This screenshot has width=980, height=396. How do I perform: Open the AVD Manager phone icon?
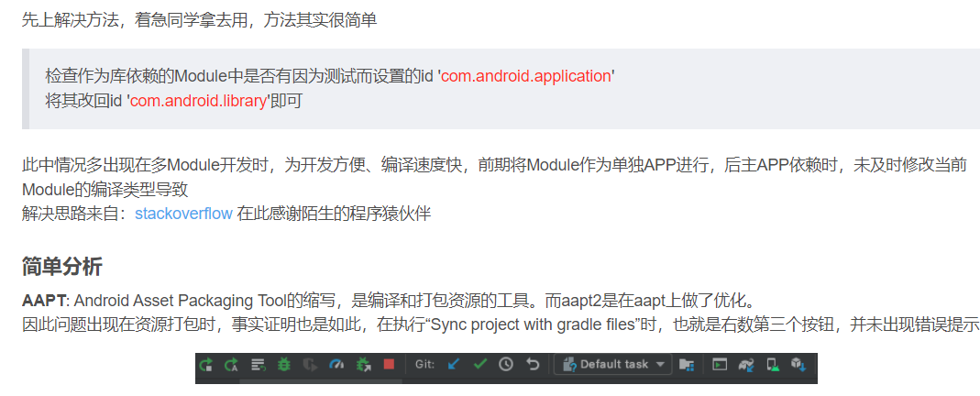(773, 365)
